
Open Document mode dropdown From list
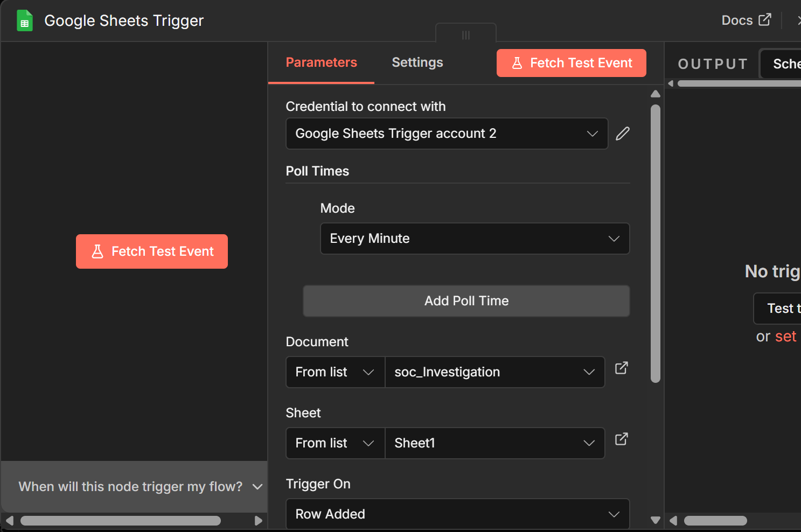click(x=335, y=372)
